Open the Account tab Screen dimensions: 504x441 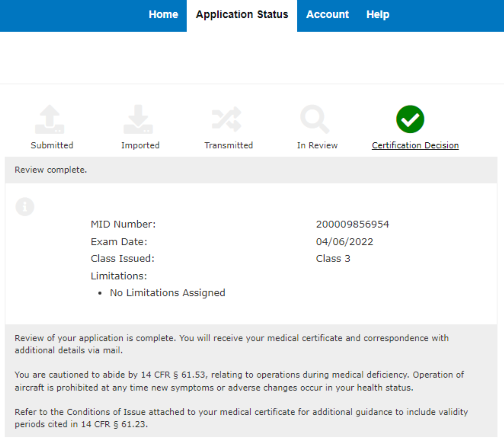tap(327, 14)
